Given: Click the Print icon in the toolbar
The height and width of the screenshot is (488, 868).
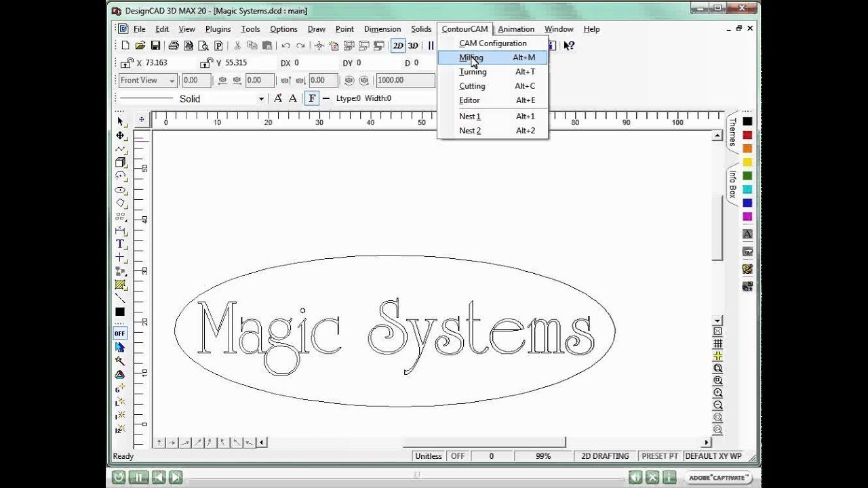Looking at the screenshot, I should pos(174,45).
